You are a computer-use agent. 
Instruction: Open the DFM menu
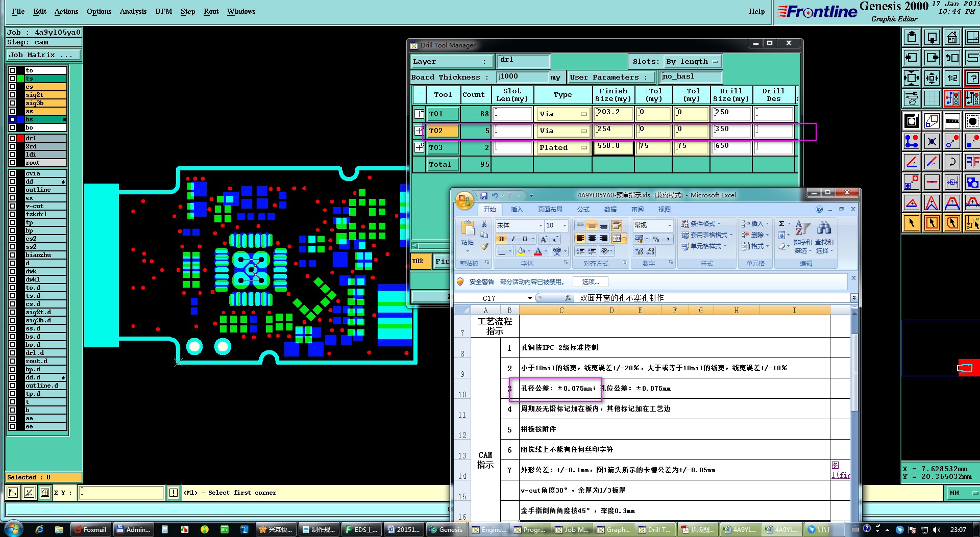point(163,11)
